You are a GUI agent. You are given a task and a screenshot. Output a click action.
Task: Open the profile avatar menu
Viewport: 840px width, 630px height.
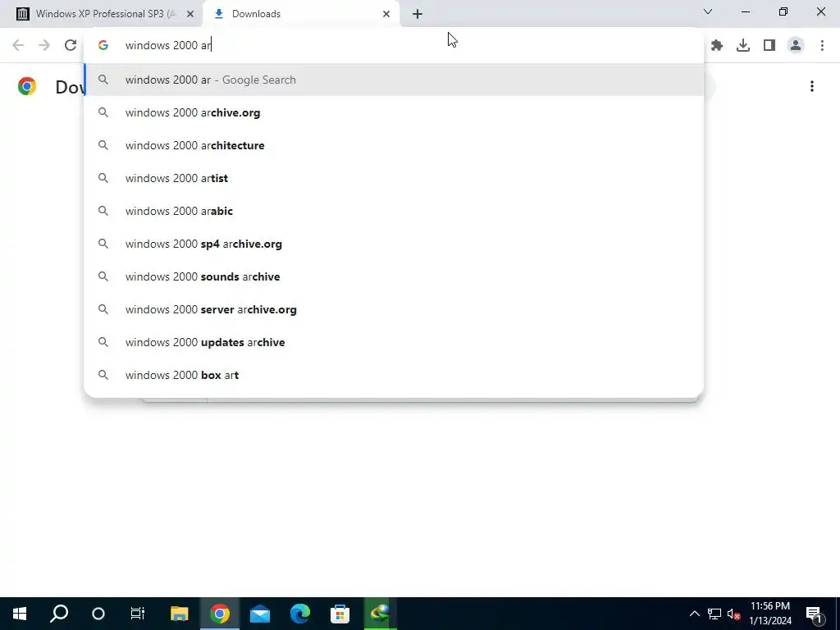pos(796,46)
